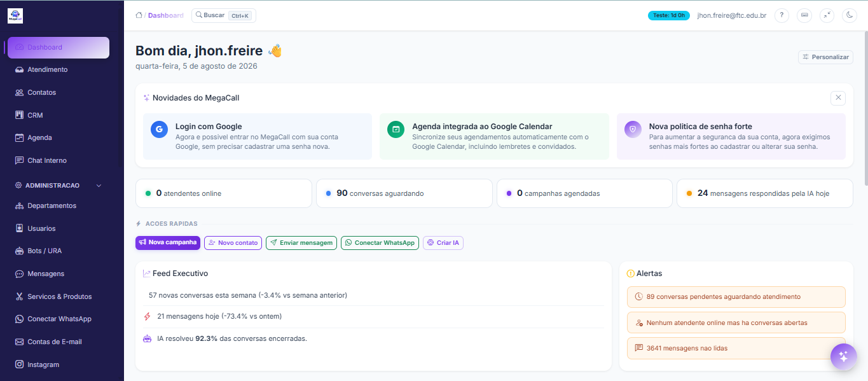Click the home icon in breadcrumb
The height and width of the screenshot is (381, 868).
tap(139, 15)
